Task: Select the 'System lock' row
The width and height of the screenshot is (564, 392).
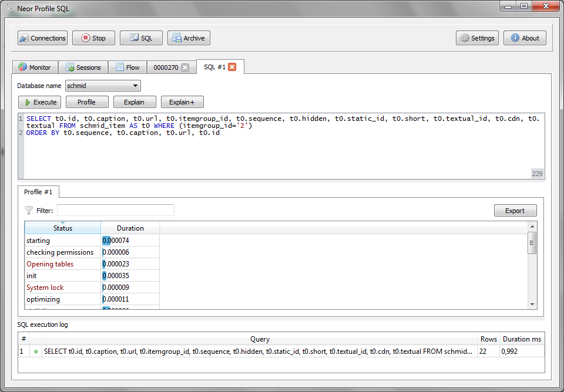Action: 92,288
